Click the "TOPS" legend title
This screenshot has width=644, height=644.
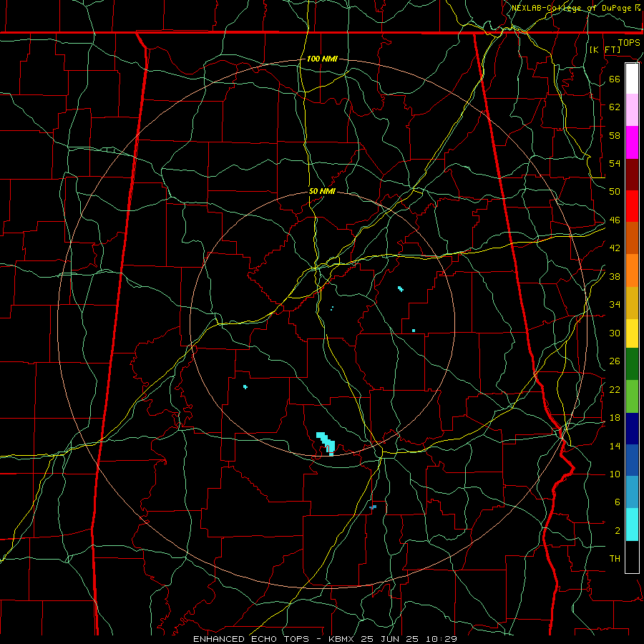coord(629,43)
